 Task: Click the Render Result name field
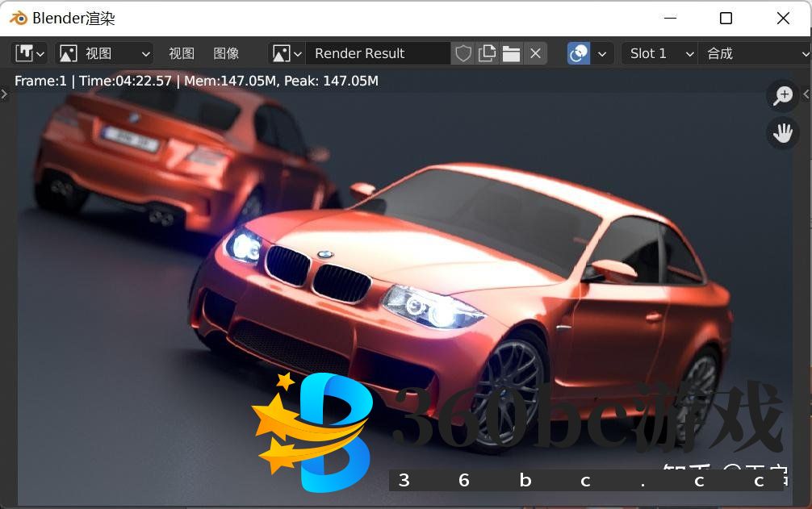point(377,53)
